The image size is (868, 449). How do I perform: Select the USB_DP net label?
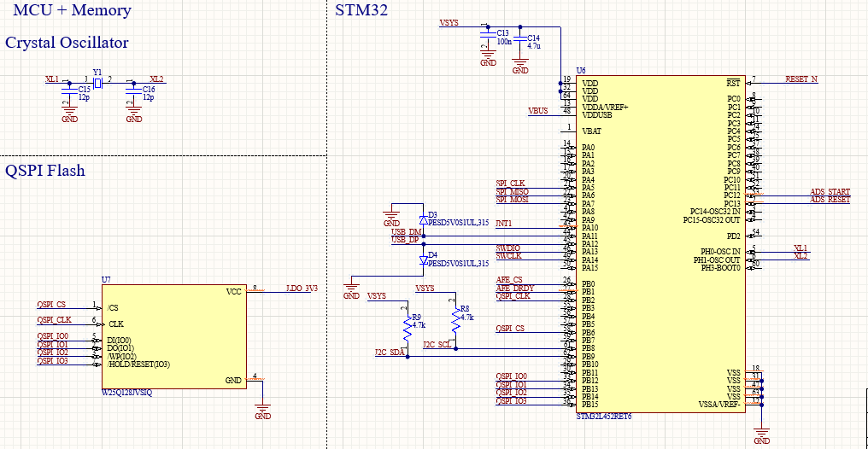[x=405, y=240]
